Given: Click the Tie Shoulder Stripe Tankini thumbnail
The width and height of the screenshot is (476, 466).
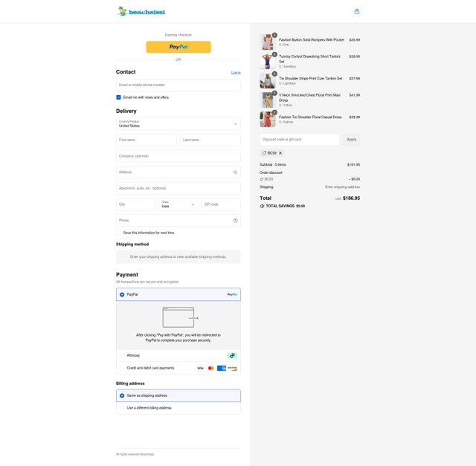Looking at the screenshot, I should [x=268, y=81].
